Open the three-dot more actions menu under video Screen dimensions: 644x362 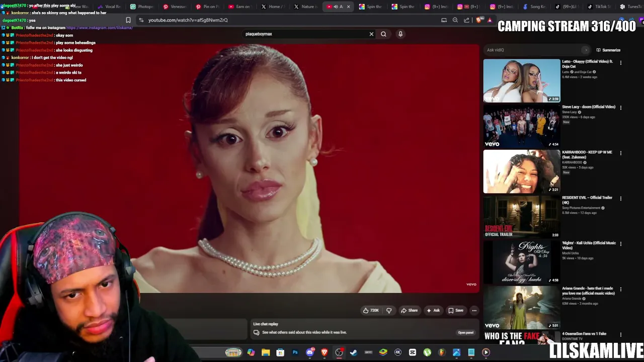tap(474, 311)
